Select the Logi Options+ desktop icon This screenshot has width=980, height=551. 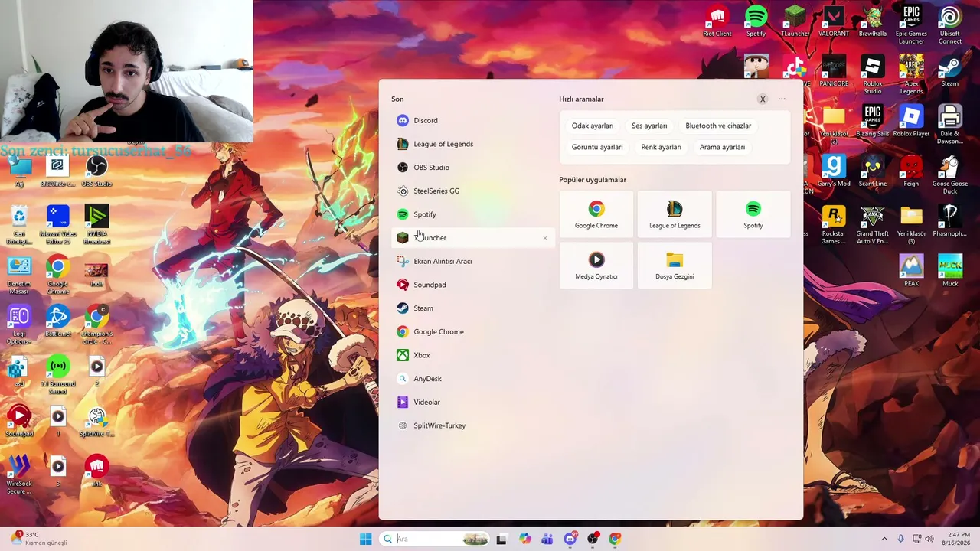tap(19, 325)
